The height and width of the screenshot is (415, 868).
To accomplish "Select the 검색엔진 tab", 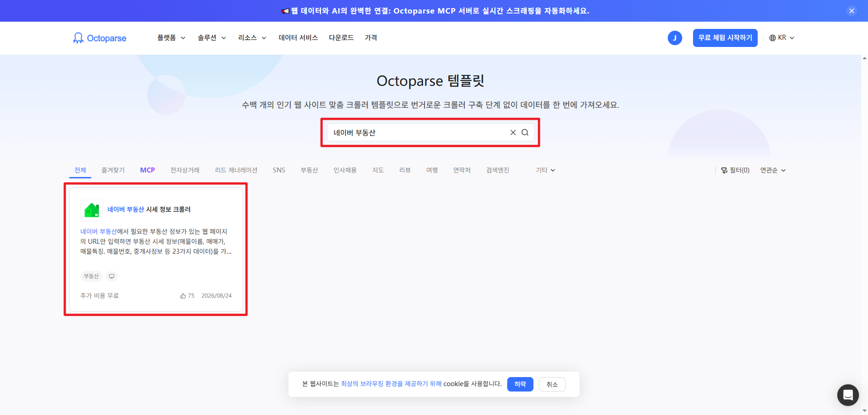I will click(x=498, y=170).
